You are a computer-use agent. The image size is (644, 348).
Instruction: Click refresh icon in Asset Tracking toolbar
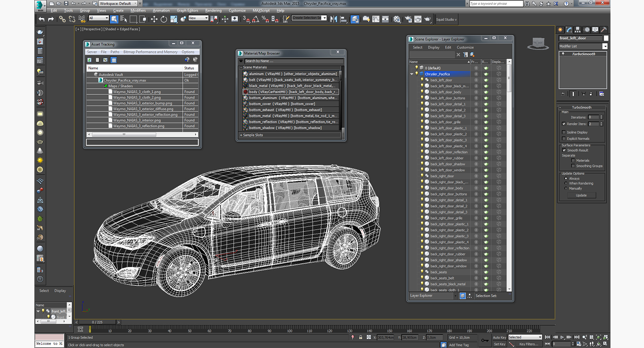point(89,60)
